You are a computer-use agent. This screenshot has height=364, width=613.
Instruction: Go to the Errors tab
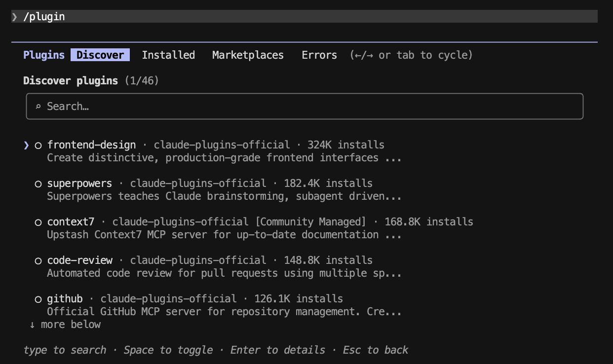[x=319, y=55]
